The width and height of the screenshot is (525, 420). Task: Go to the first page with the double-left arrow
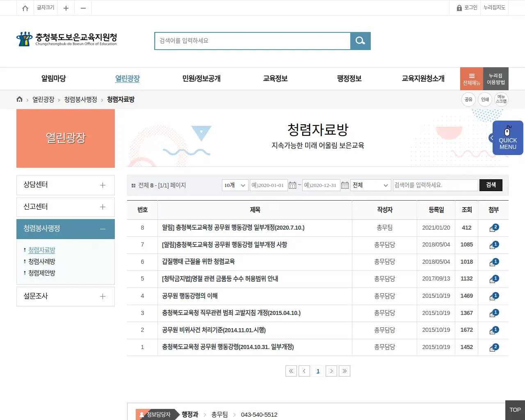click(x=291, y=371)
